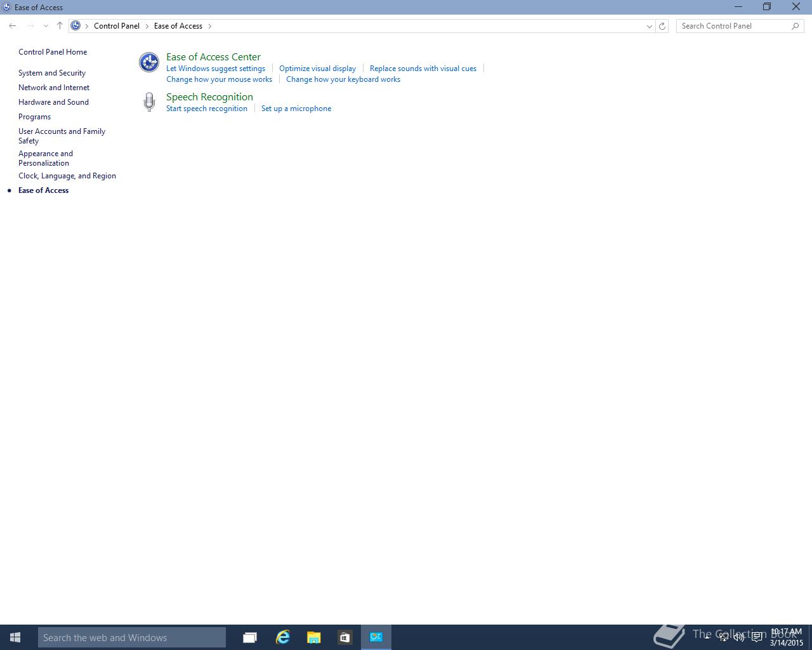Viewport: 812px width, 650px height.
Task: Click Let Windows suggest settings
Action: click(x=216, y=69)
